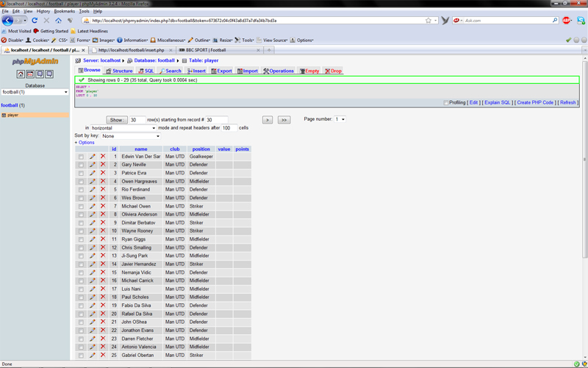
Task: Open the Page number dropdown
Action: (x=340, y=119)
